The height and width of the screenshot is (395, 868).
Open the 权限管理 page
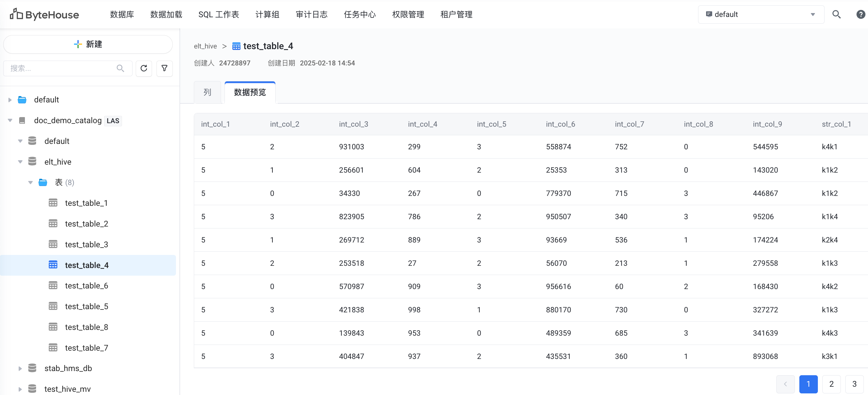point(408,14)
